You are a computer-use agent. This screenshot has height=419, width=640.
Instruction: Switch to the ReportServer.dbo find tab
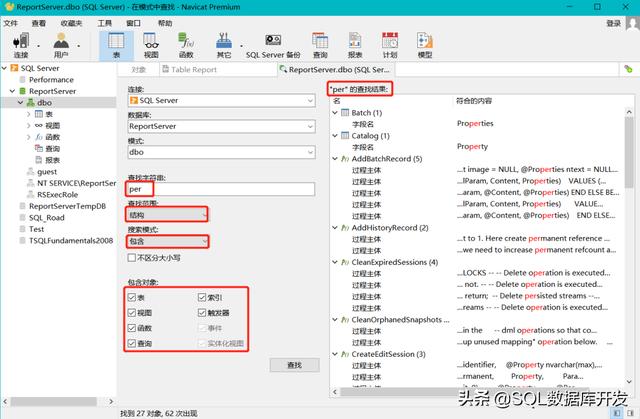pos(335,69)
